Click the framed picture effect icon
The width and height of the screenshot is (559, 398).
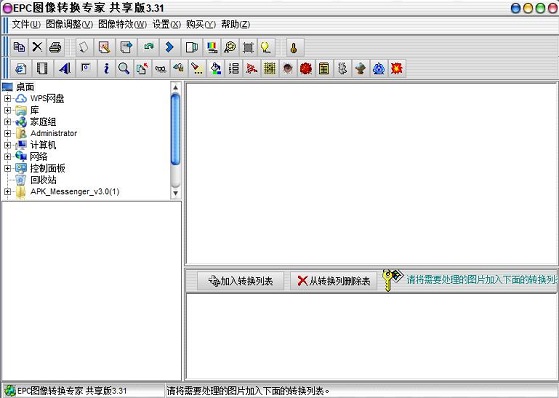[324, 68]
